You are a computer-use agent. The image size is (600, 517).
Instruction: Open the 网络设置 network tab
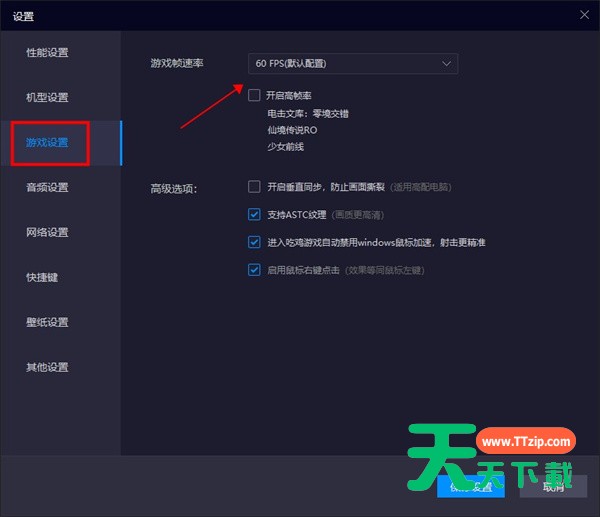click(x=47, y=232)
